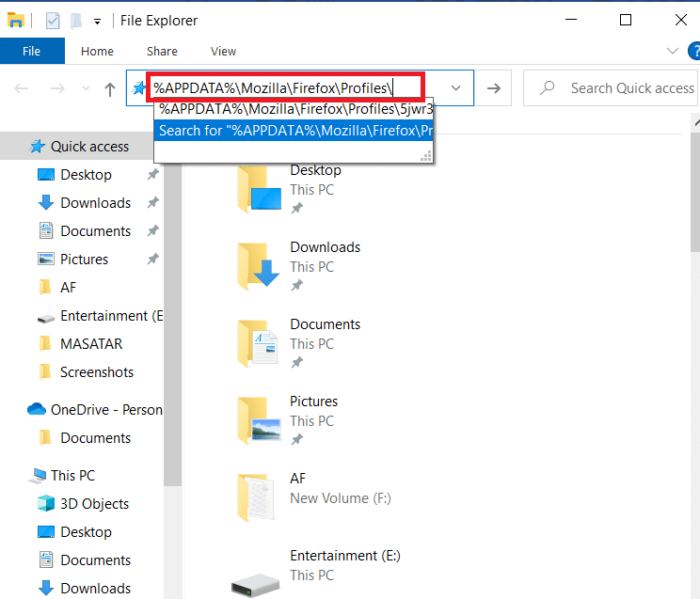Viewport: 700px width, 599px height.
Task: Select the Documents folder icon in main pane
Action: [258, 343]
